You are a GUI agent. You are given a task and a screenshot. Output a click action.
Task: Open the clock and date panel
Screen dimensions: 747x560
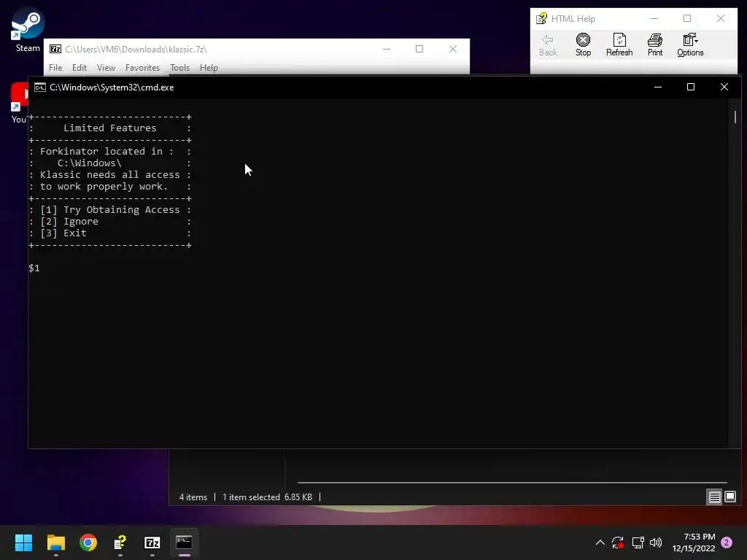pos(694,542)
